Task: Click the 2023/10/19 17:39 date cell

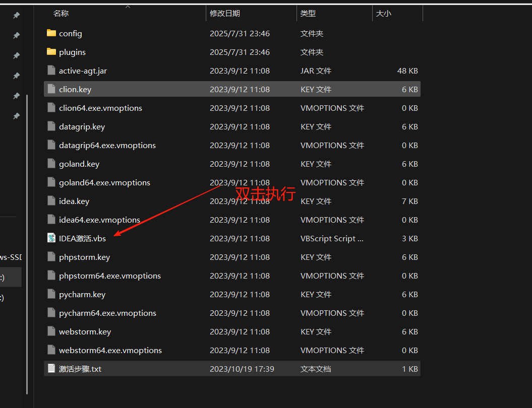Action: tap(242, 369)
